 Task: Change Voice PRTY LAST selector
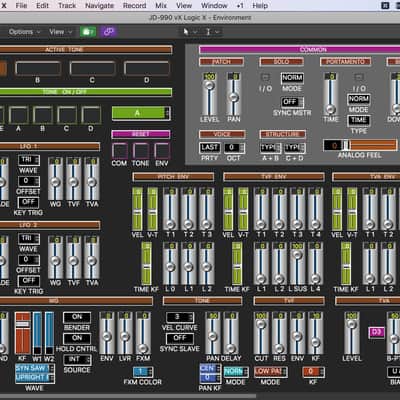click(x=209, y=148)
